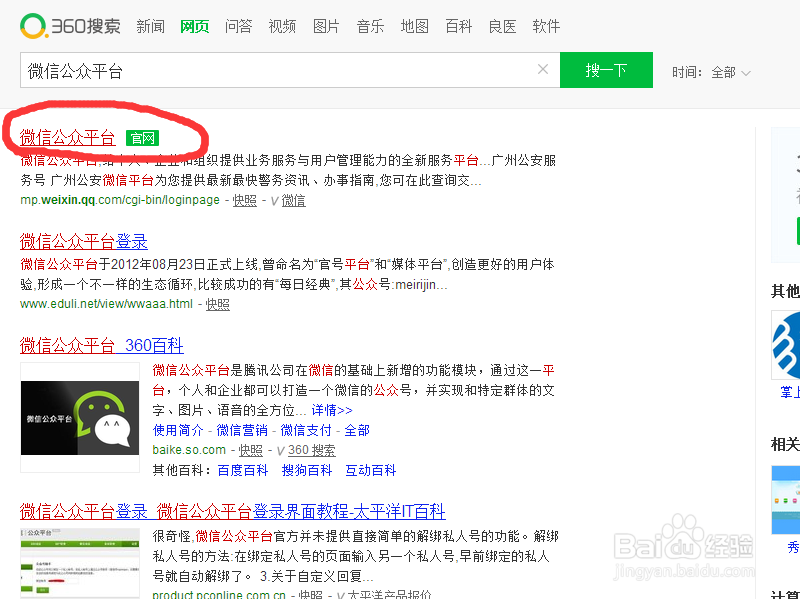The height and width of the screenshot is (599, 800).
Task: Click the green 官网 badge
Action: (142, 138)
